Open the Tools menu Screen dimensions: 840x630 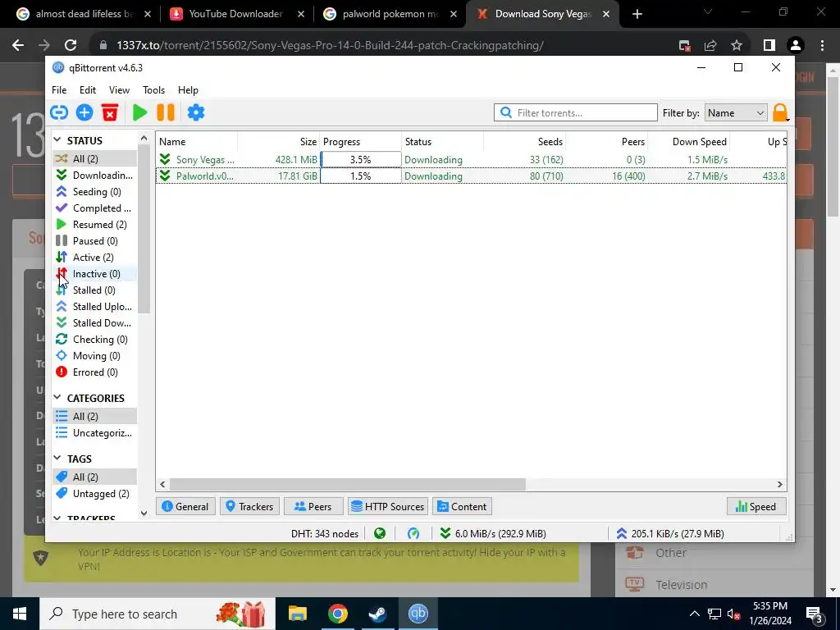[x=153, y=90]
